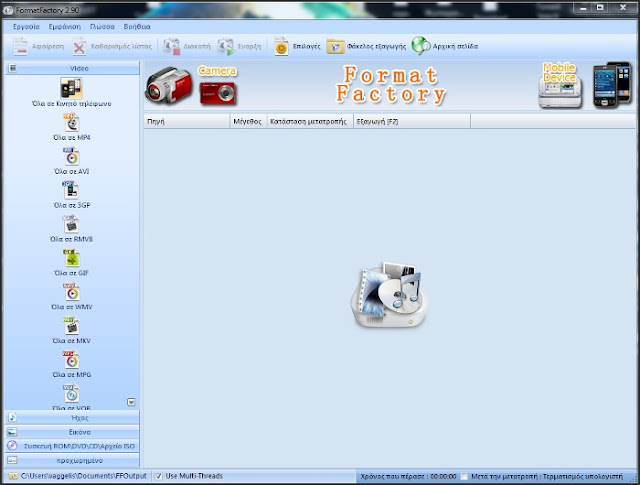Click the red compact camera icon
This screenshot has height=485, width=640.
pyautogui.click(x=218, y=93)
